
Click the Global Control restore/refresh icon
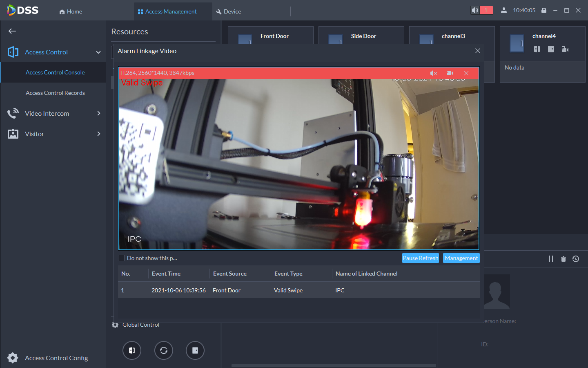point(164,350)
